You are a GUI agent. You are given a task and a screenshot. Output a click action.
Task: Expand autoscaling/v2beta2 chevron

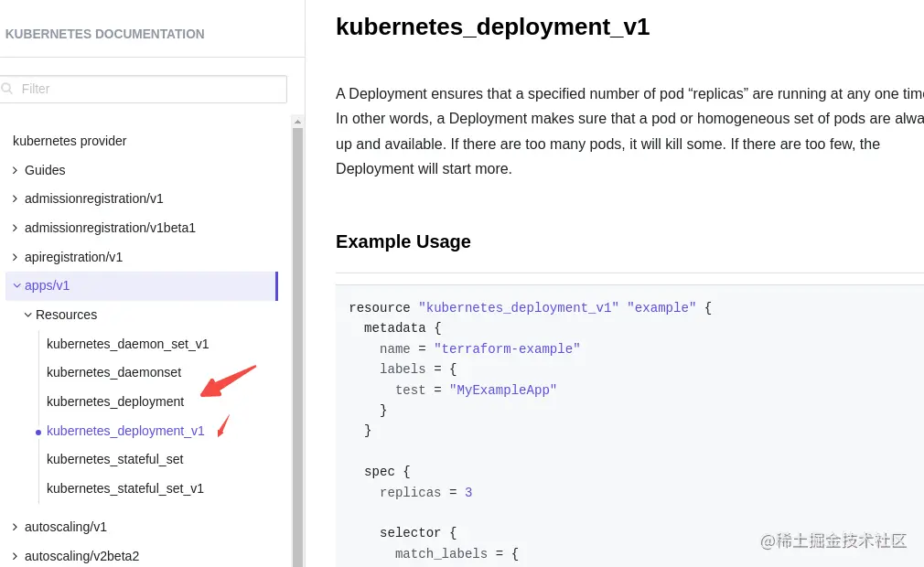click(x=15, y=556)
